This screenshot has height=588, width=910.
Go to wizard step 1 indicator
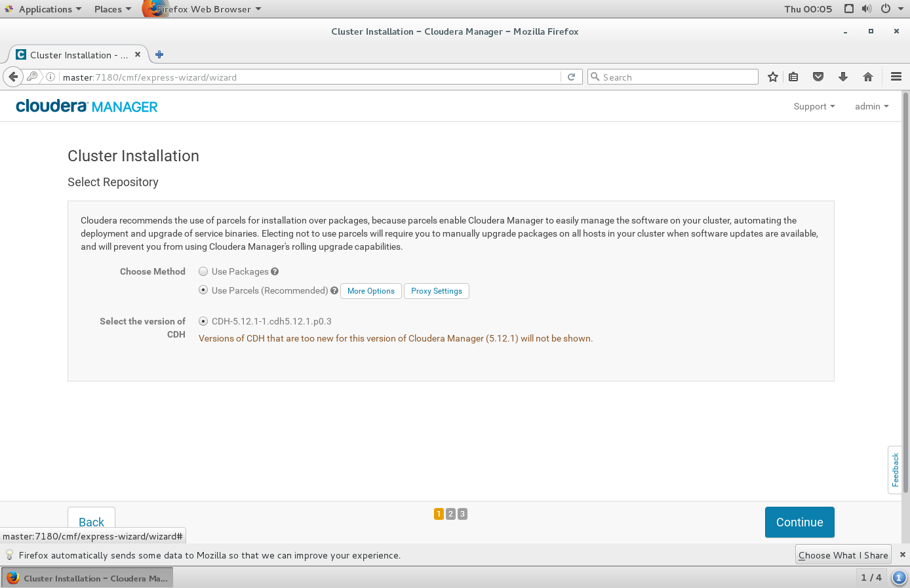coord(439,514)
